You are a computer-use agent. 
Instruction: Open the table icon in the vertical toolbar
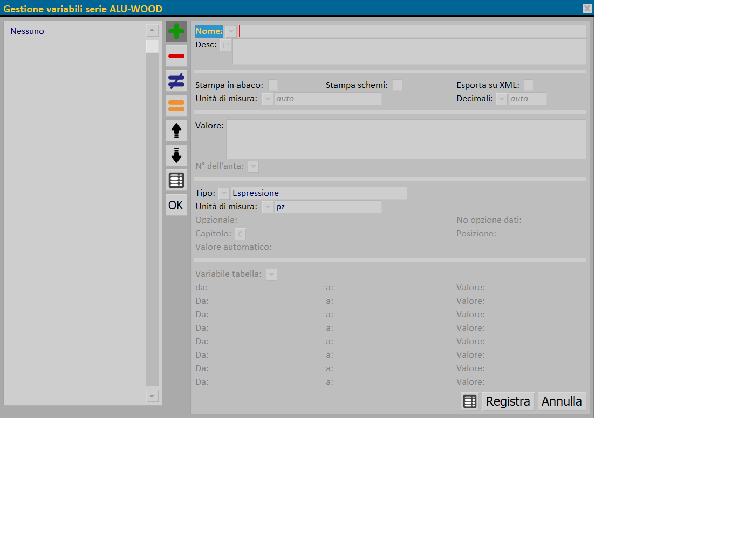[x=176, y=180]
